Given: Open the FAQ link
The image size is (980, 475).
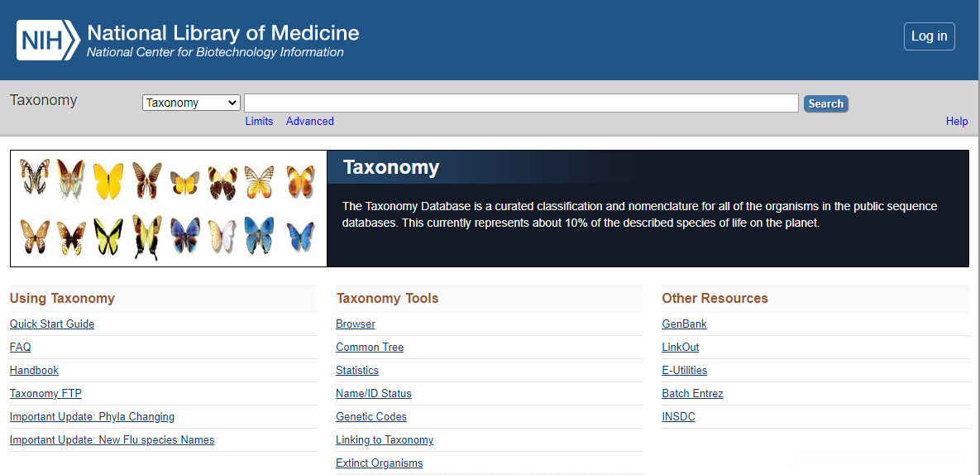Looking at the screenshot, I should coord(21,348).
